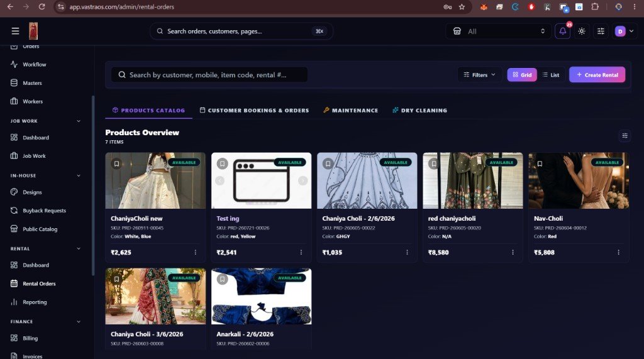This screenshot has height=359, width=644.
Task: Select the Products Catalog tab
Action: pos(148,111)
